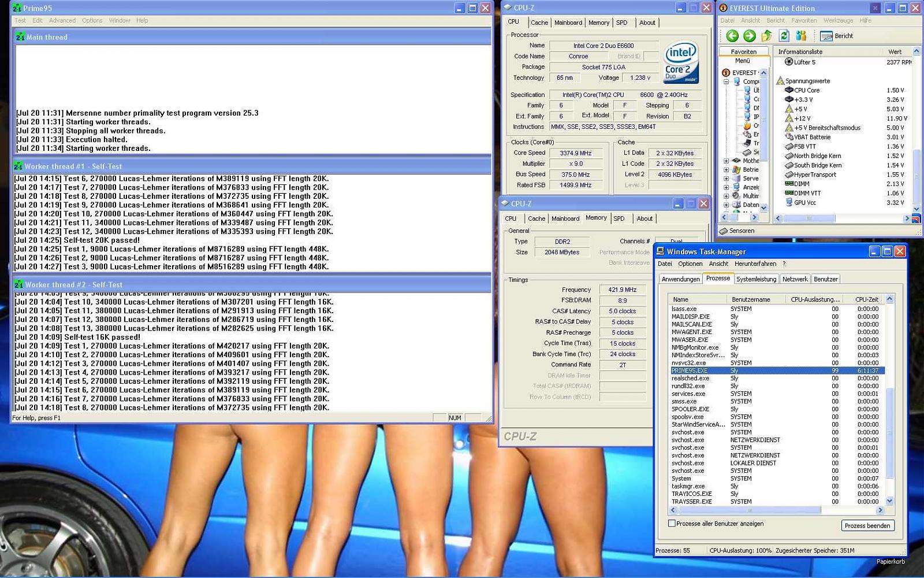Collapse the Computer node in EVEREST tree

point(726,81)
